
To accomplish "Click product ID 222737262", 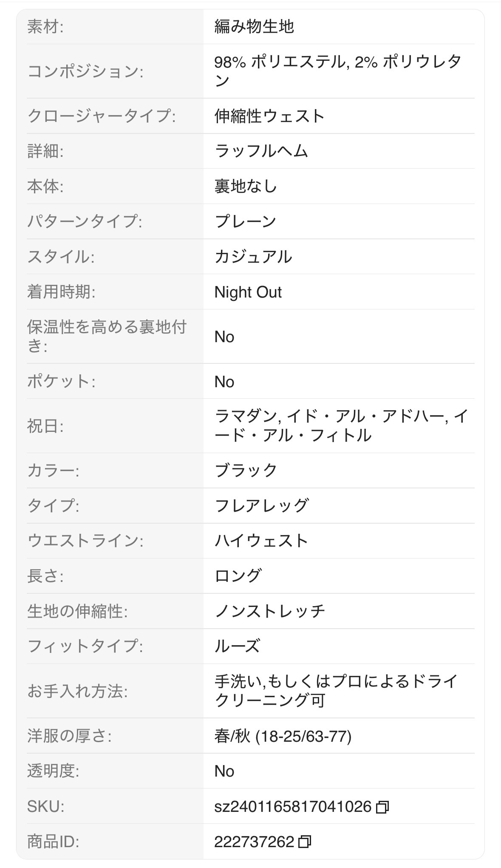I will point(254,842).
